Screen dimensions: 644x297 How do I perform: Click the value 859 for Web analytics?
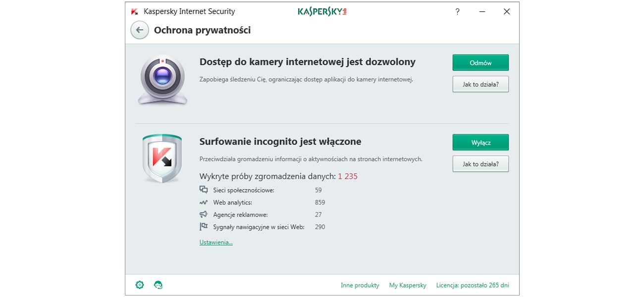coord(320,202)
